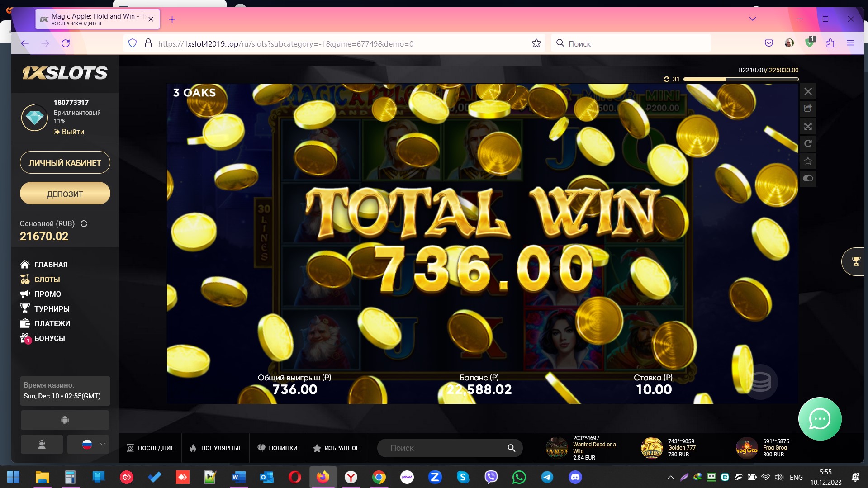Image resolution: width=868 pixels, height=488 pixels.
Task: Open the browser hamburger menu
Action: (x=850, y=43)
